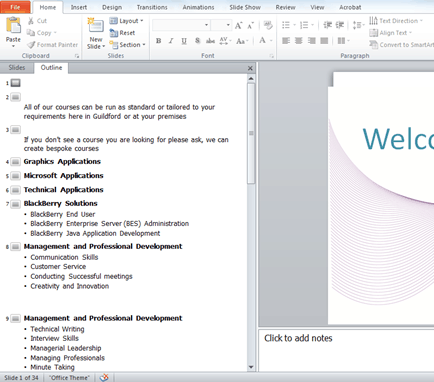
Task: Toggle Italic text formatting
Action: (171, 41)
